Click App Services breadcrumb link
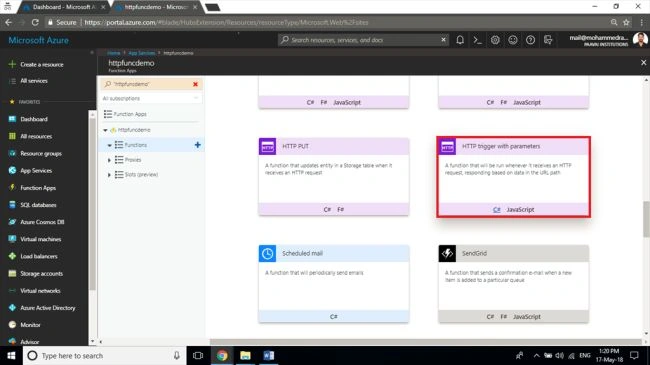Image resolution: width=650 pixels, height=365 pixels. pyautogui.click(x=141, y=53)
